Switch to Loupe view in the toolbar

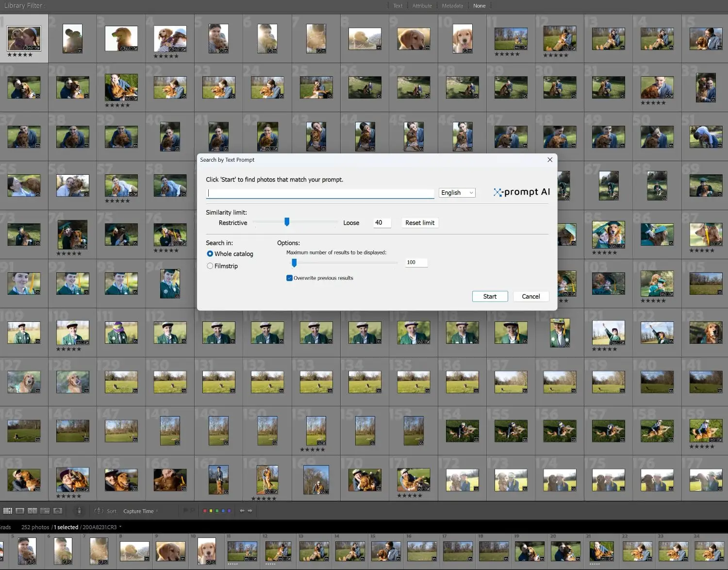20,511
